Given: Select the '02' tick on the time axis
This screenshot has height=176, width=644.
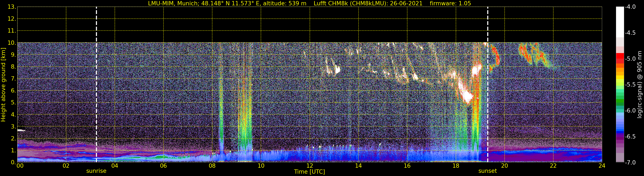Looking at the screenshot, I should 66,166.
